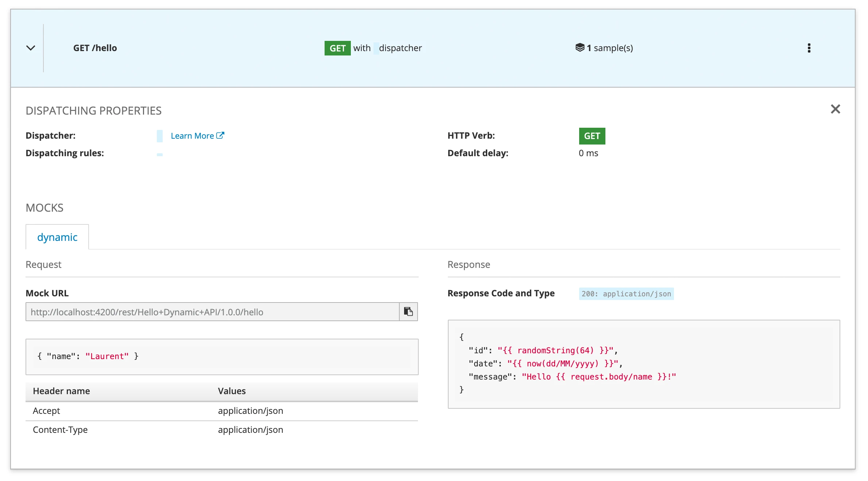Click the Header name column header
This screenshot has height=481, width=868.
point(61,391)
